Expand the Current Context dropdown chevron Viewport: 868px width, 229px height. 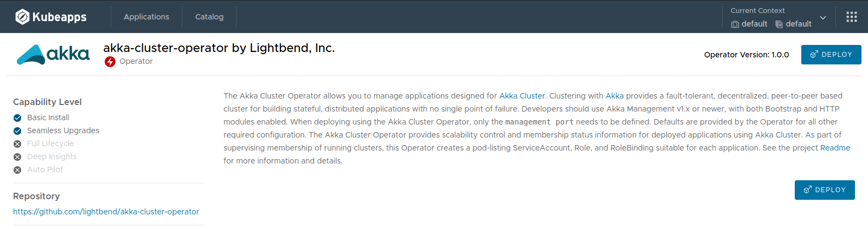click(823, 18)
